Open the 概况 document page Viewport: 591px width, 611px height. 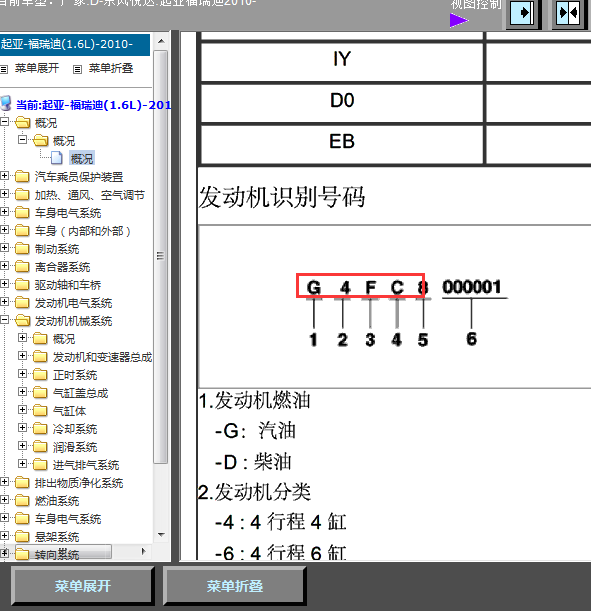(82, 159)
